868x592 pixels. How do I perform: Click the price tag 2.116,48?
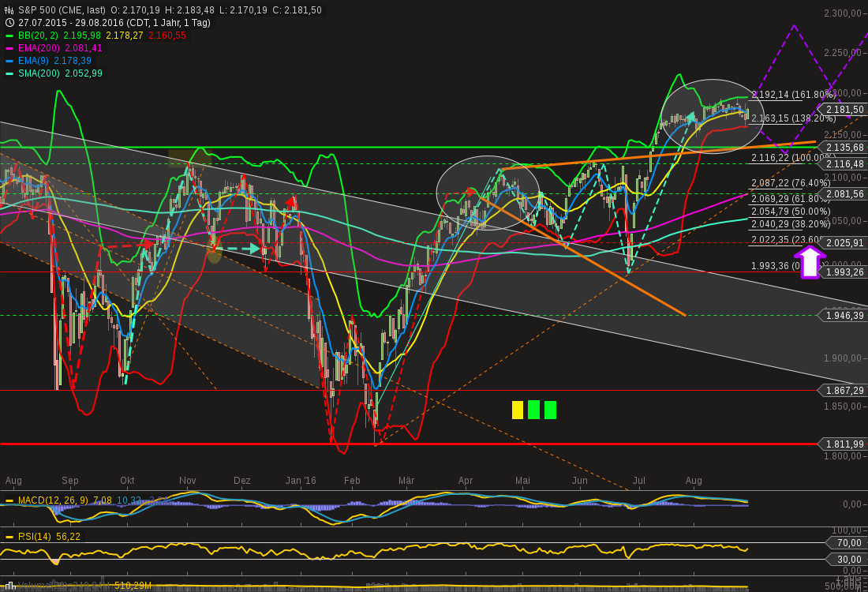[x=843, y=164]
